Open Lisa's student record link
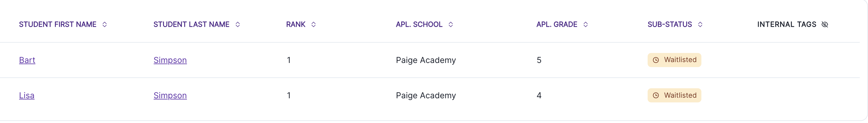Image resolution: width=868 pixels, height=123 pixels. coord(27,95)
